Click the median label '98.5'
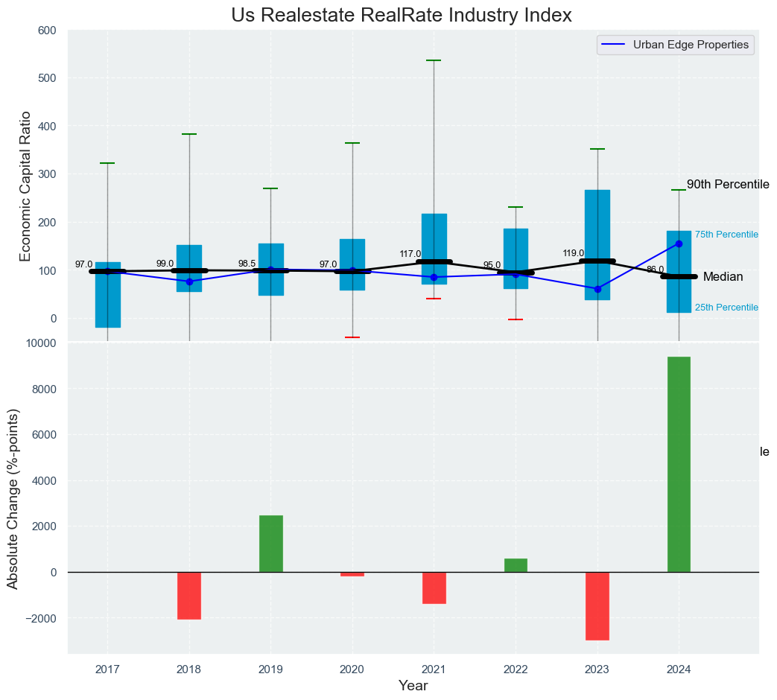Image resolution: width=777 pixels, height=700 pixels. (x=247, y=264)
